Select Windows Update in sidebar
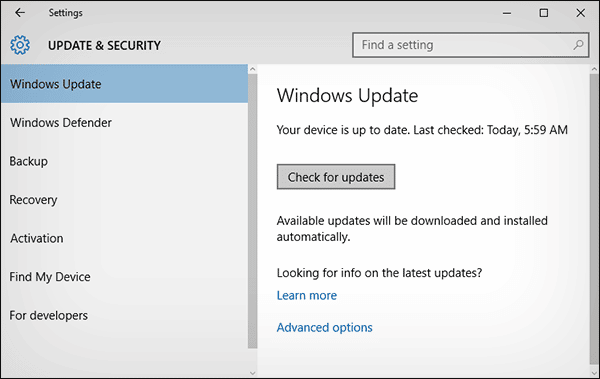 (x=124, y=84)
